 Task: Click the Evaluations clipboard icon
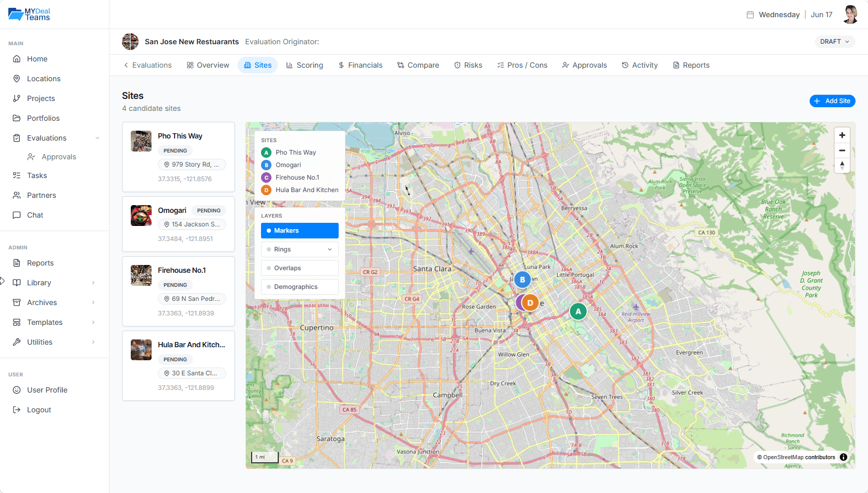[17, 138]
